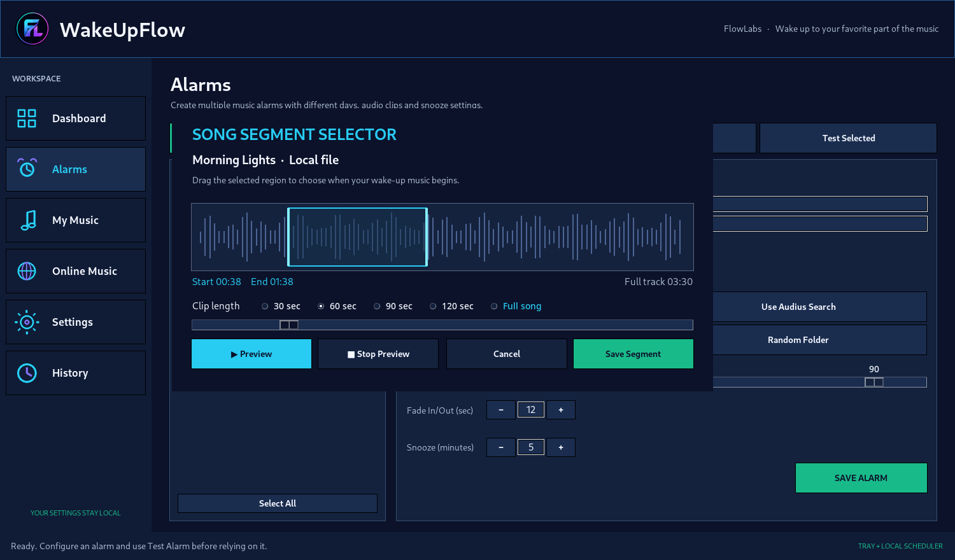Decrease Snooze minutes

click(501, 447)
